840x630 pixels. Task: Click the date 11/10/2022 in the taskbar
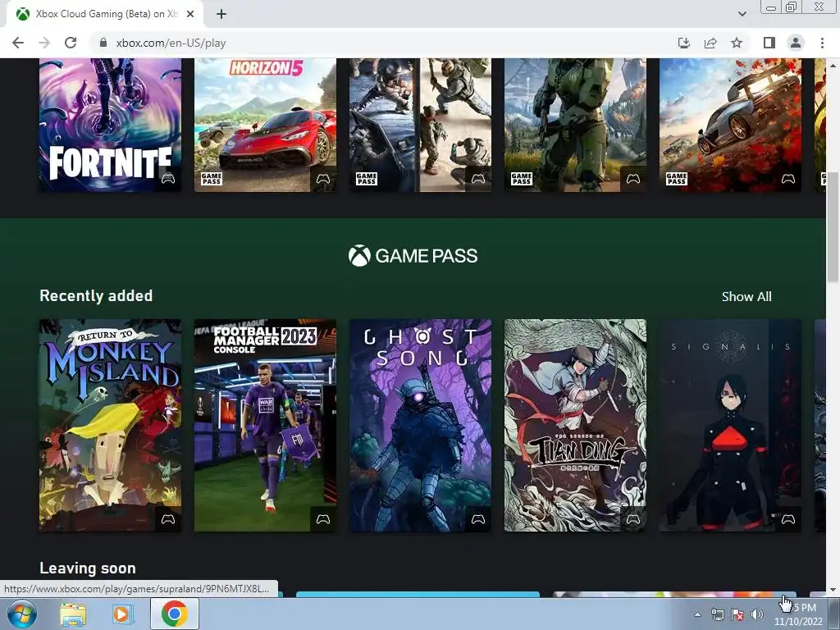798,622
